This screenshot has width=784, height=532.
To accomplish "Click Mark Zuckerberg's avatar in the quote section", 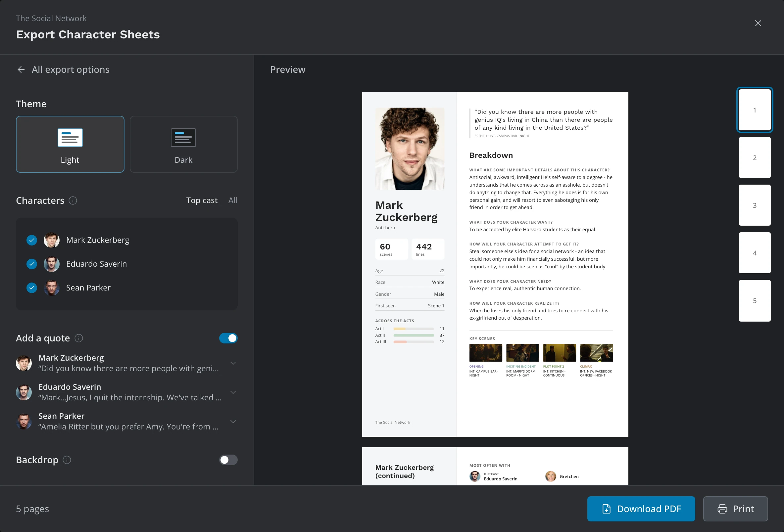I will click(x=24, y=363).
